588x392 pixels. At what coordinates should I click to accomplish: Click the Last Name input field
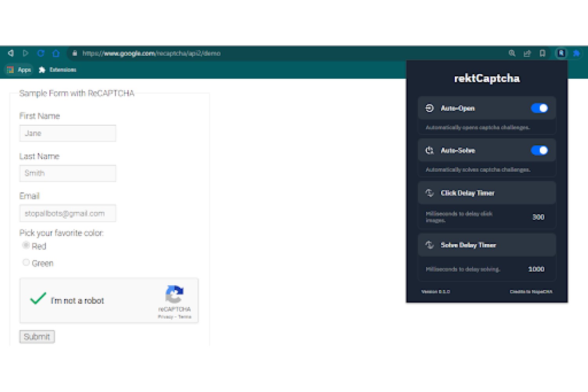[x=67, y=173]
